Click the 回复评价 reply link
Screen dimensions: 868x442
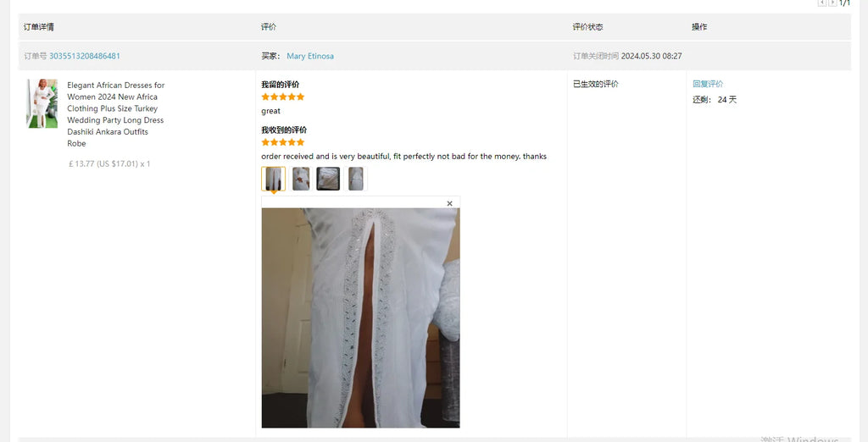click(708, 84)
